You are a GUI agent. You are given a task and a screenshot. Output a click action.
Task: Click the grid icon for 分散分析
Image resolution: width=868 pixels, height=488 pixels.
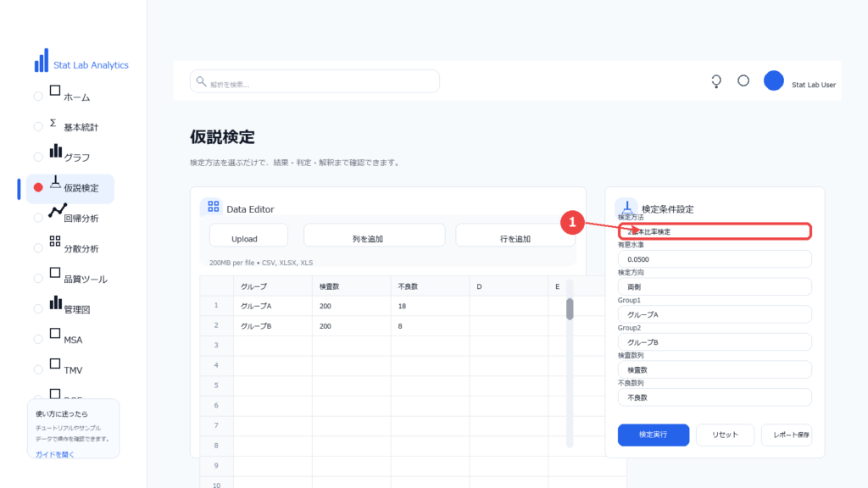coord(55,241)
